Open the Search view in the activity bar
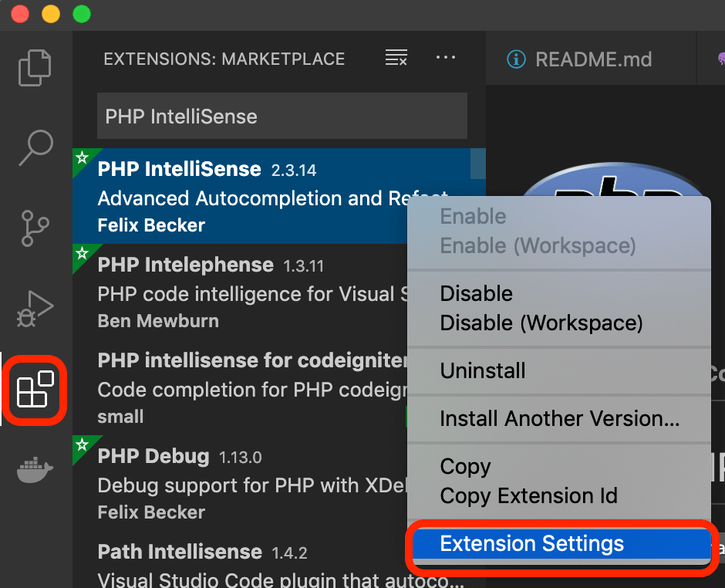 pyautogui.click(x=35, y=147)
